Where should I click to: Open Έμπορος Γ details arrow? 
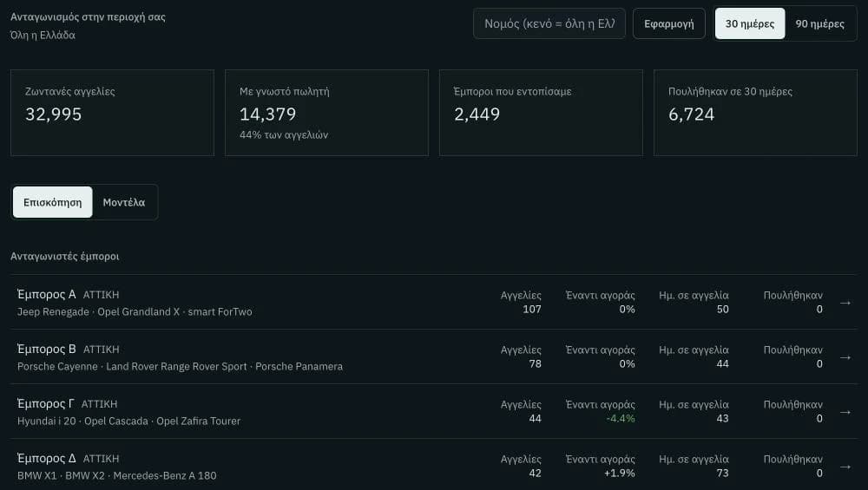coord(845,412)
